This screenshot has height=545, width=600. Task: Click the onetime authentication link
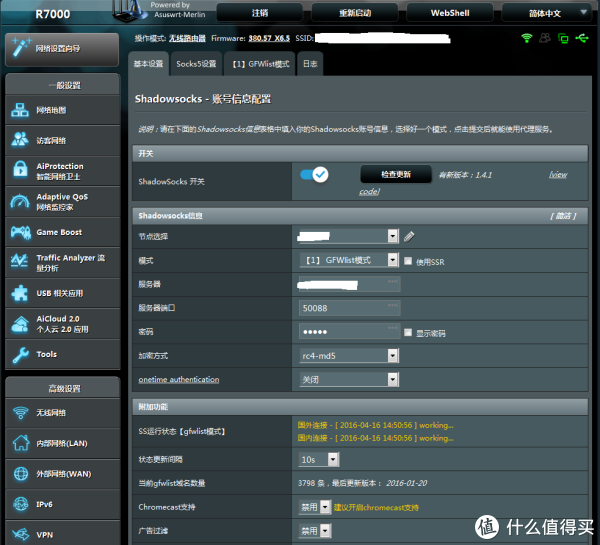tap(179, 379)
